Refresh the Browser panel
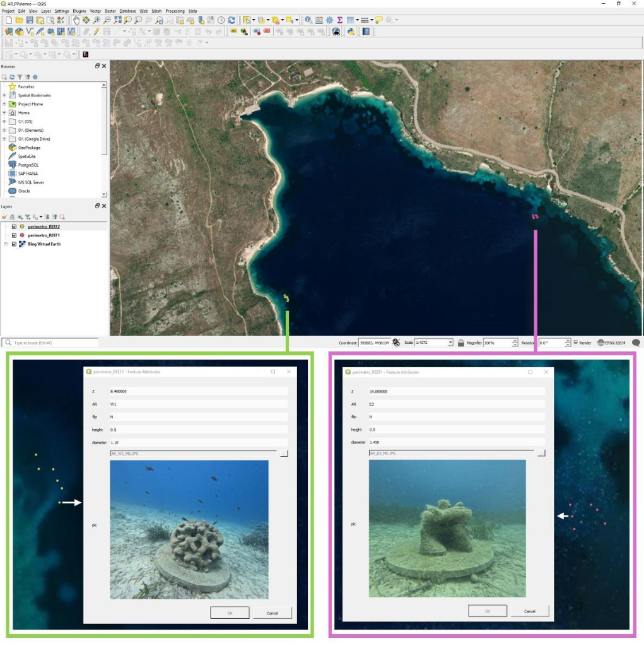 (x=12, y=76)
